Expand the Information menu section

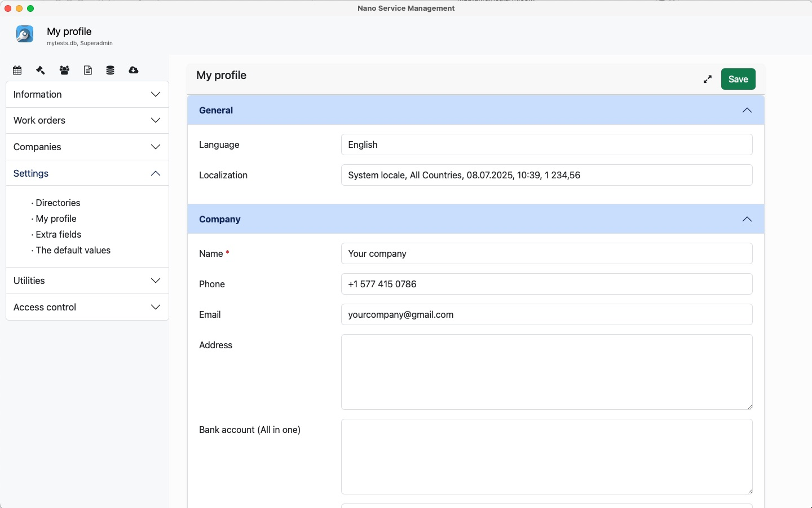click(87, 94)
